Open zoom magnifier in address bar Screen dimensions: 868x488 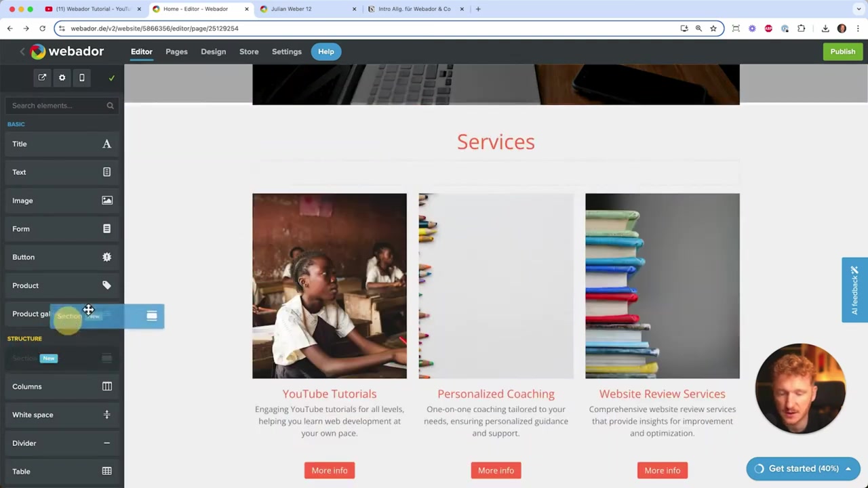698,28
